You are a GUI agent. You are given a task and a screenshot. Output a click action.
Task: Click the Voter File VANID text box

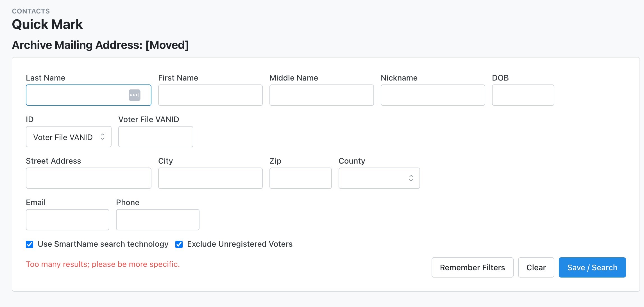pos(156,137)
